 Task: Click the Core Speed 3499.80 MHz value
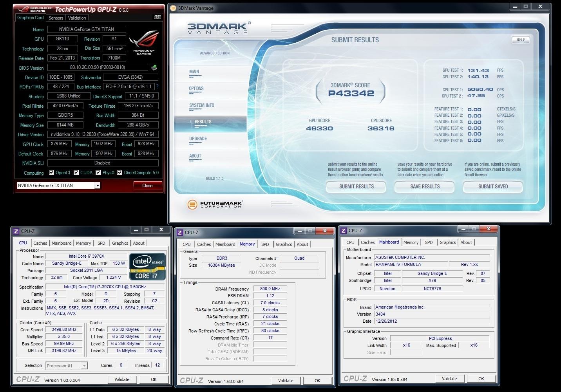64,330
